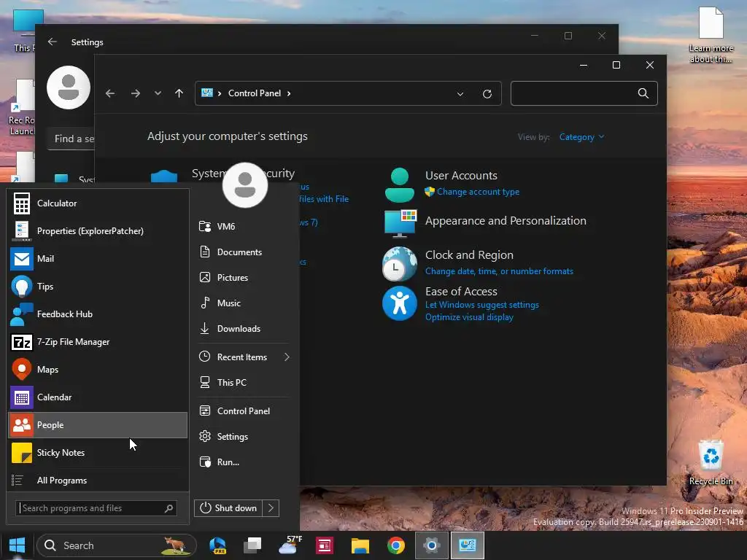747x560 pixels.
Task: Open Calculator from the Start menu
Action: coord(98,203)
